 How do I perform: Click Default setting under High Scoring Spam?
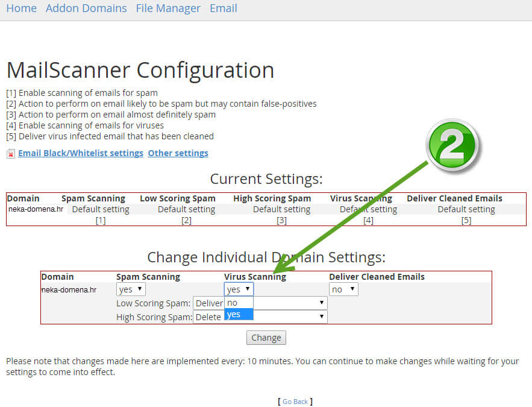(x=281, y=209)
